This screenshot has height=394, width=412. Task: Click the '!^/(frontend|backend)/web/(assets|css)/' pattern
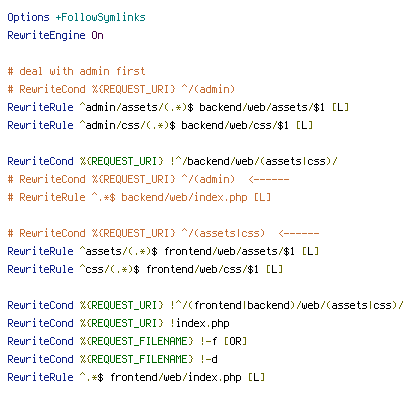(287, 305)
